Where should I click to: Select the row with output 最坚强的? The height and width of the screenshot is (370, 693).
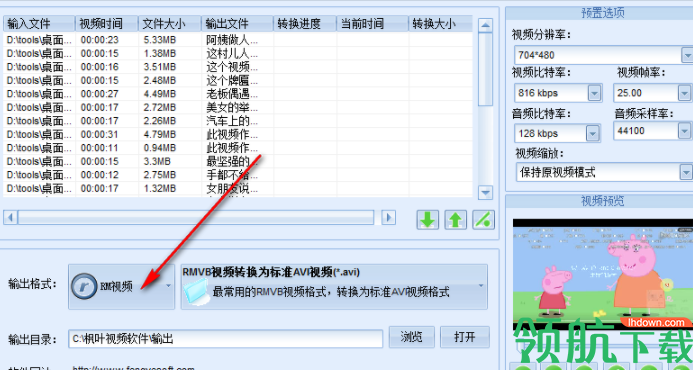(x=238, y=161)
